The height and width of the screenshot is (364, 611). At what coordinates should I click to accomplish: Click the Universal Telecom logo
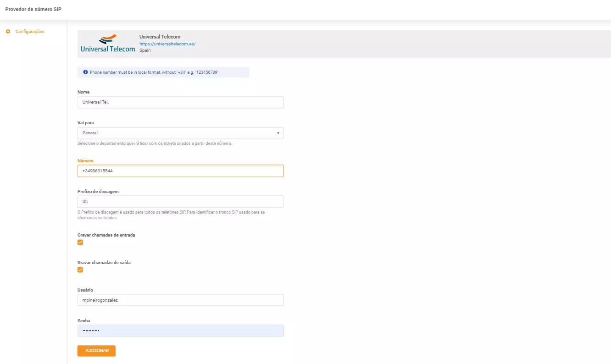(x=107, y=44)
